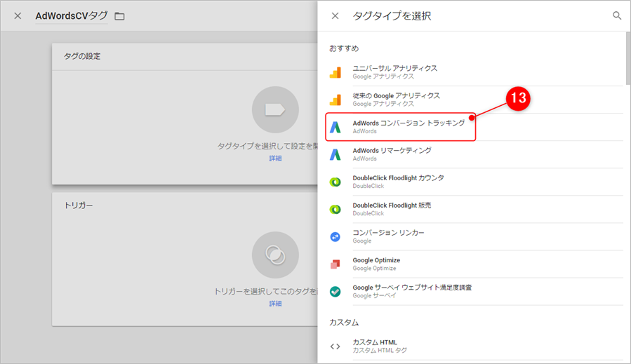Click the tag icon in タグの設定
The image size is (631, 364).
275,109
